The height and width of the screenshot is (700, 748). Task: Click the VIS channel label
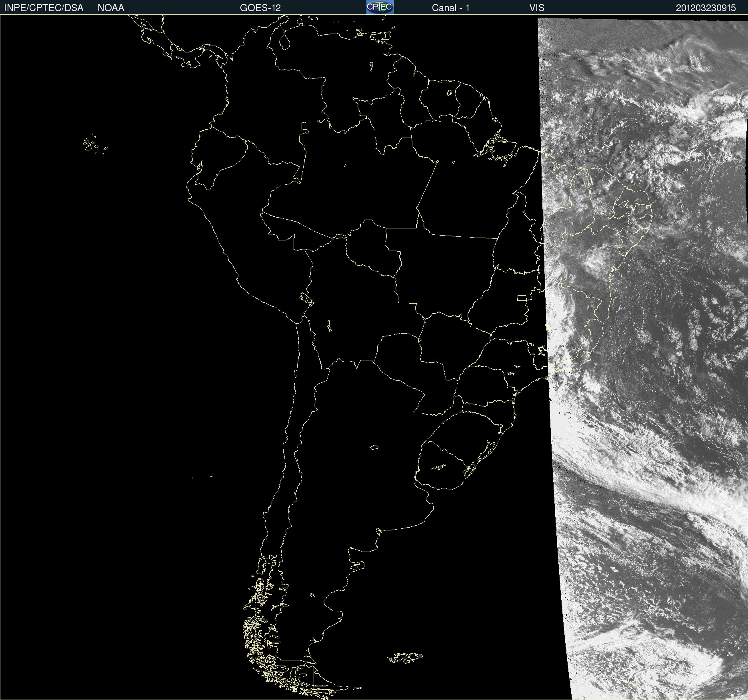coord(537,8)
